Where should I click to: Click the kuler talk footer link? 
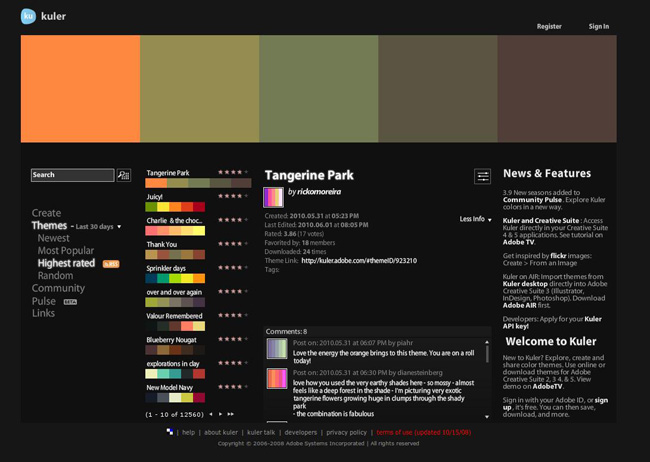coord(261,432)
